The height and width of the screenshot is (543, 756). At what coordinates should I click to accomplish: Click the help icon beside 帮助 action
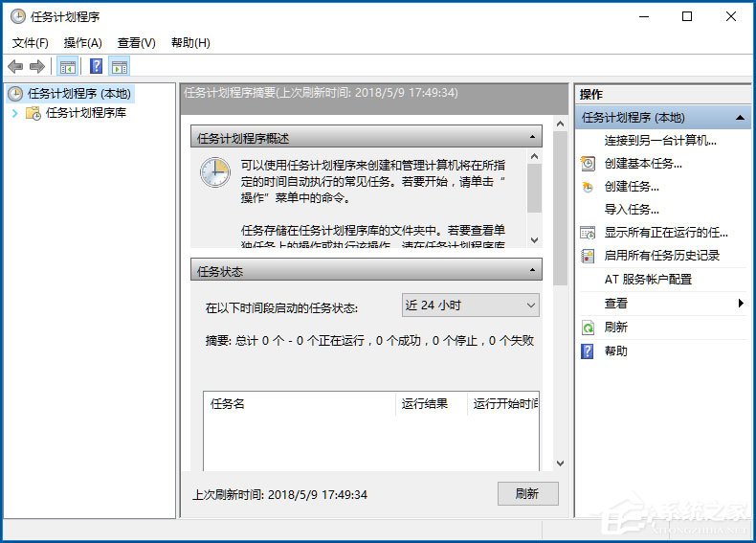[588, 351]
